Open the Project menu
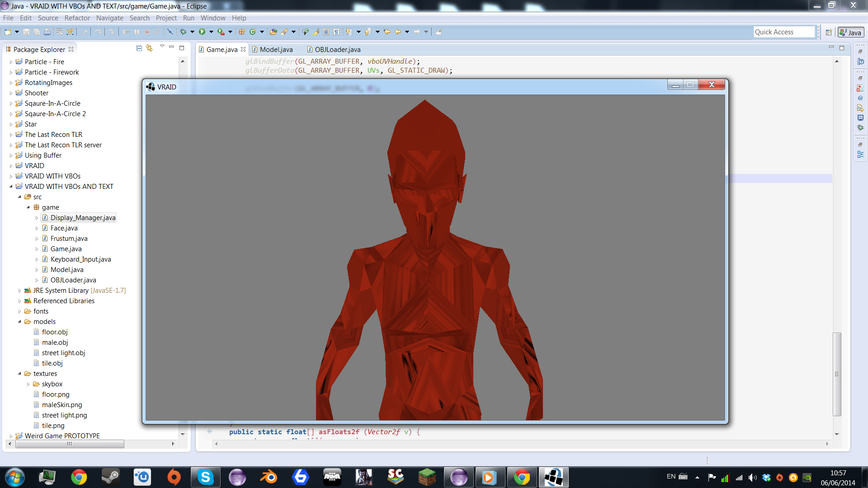The width and height of the screenshot is (868, 488). (x=166, y=18)
